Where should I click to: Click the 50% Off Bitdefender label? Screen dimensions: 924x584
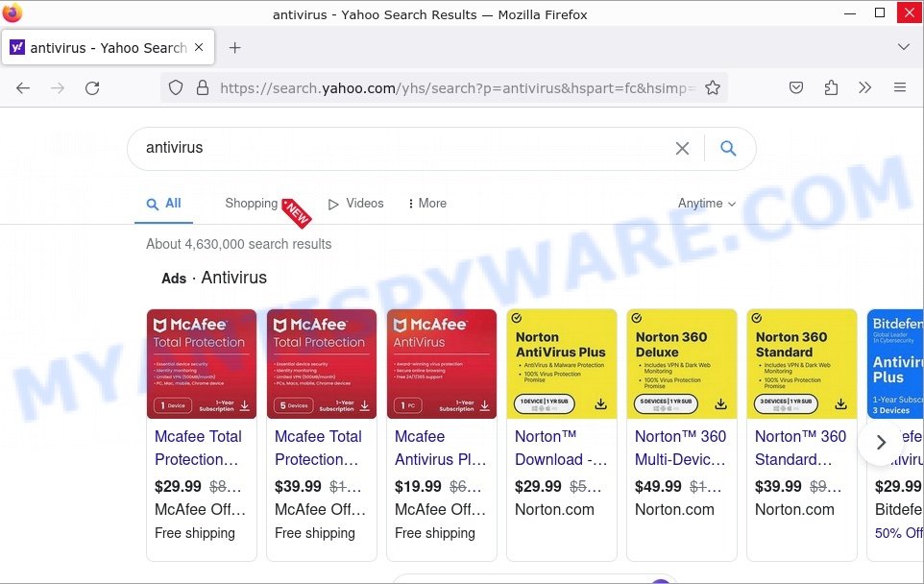pos(899,533)
